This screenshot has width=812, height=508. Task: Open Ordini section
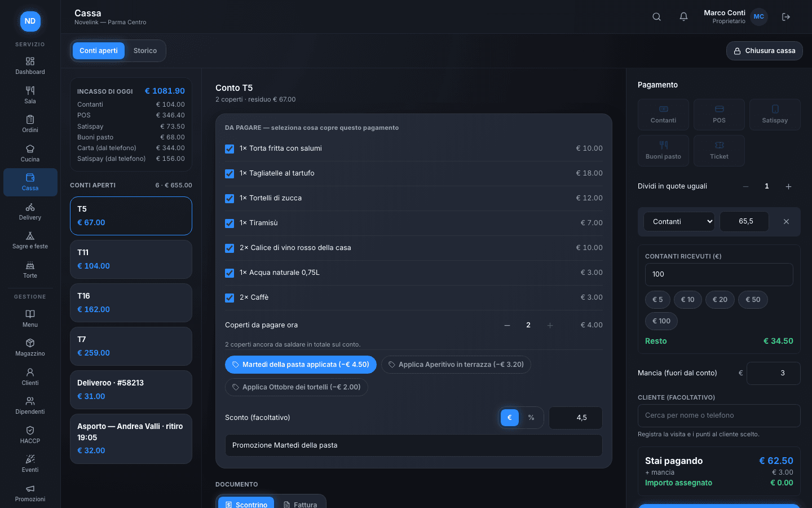tap(30, 124)
